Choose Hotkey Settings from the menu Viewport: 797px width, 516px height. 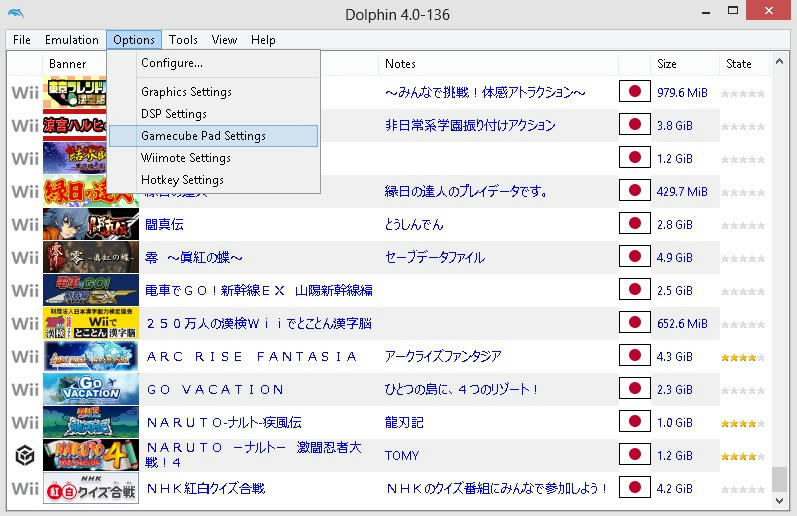tap(182, 180)
